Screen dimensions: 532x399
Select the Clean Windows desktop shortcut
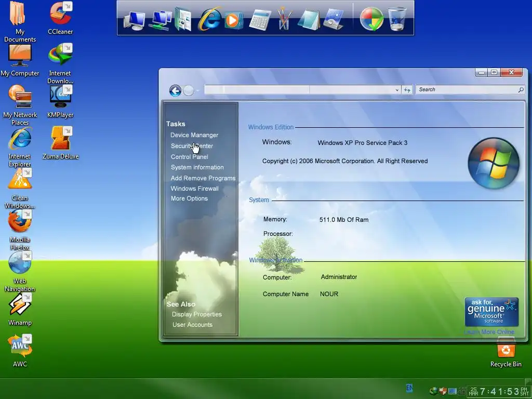tap(20, 188)
